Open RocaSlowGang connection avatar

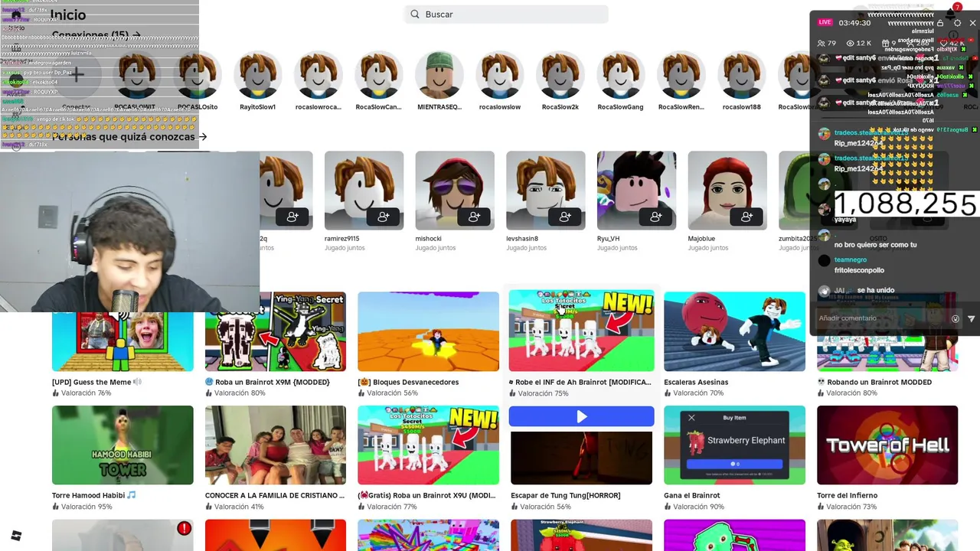pyautogui.click(x=621, y=75)
